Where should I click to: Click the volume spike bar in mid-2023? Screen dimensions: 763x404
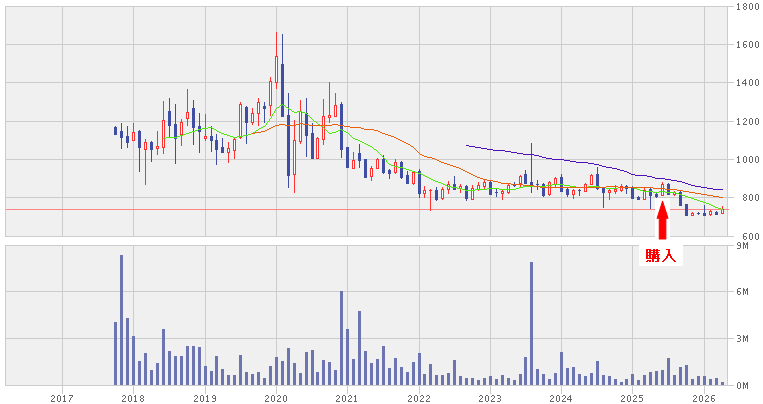[531, 323]
